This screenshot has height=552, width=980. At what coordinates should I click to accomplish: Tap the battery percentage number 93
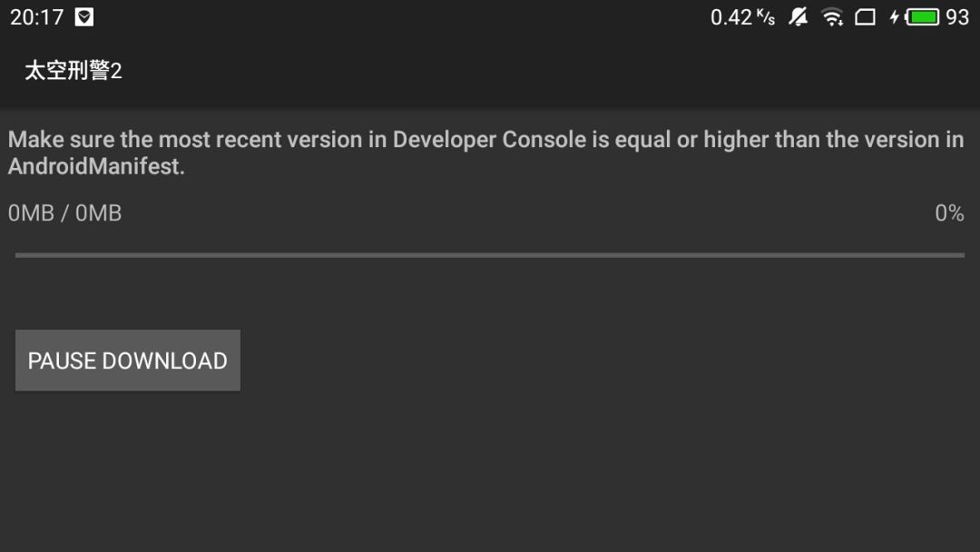[x=957, y=17]
